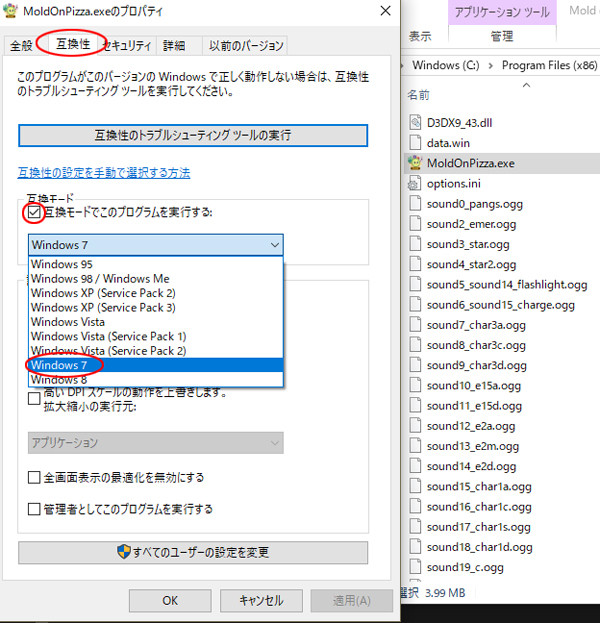This screenshot has height=623, width=600.
Task: Click the sound9_char3d.ogg file icon
Action: (415, 365)
